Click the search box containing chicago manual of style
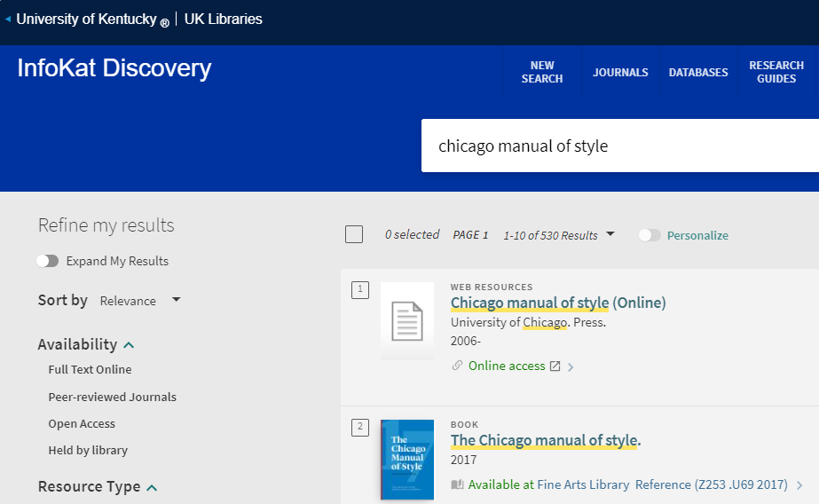This screenshot has width=819, height=504. pos(621,146)
